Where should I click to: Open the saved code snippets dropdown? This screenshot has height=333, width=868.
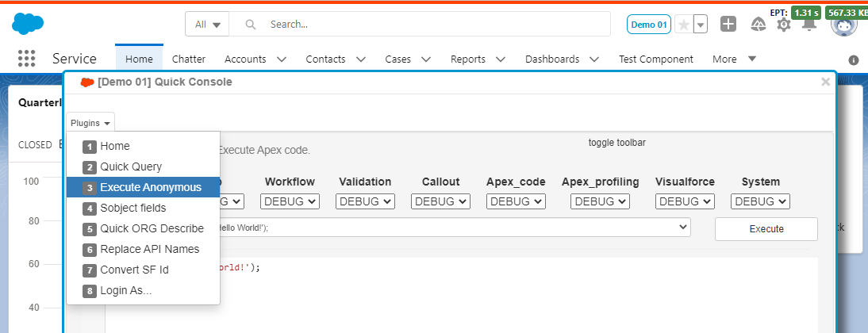(454, 228)
